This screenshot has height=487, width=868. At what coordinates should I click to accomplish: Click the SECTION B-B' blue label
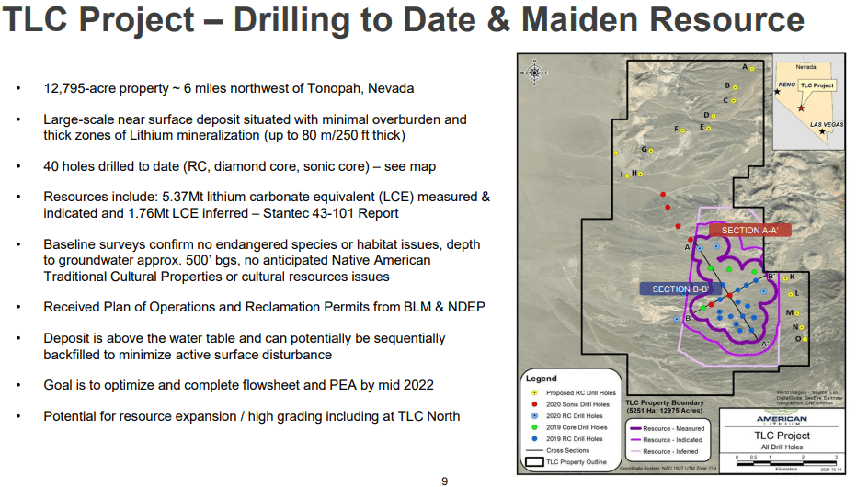click(x=680, y=289)
